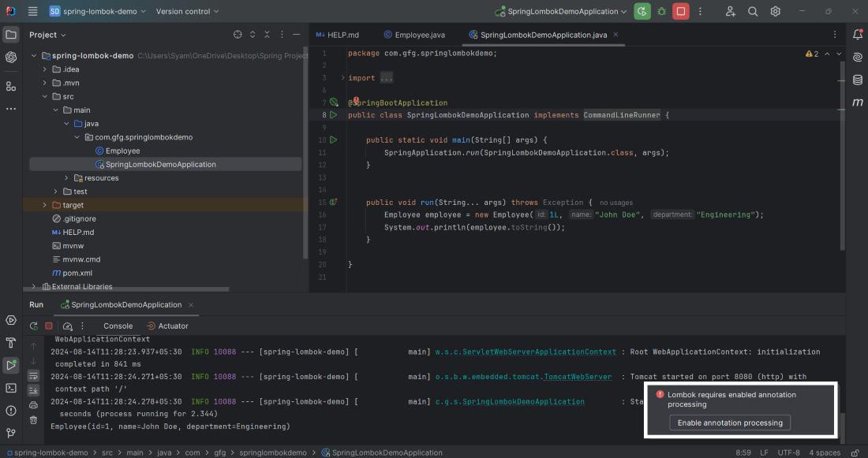Toggle scroll to end in the console
This screenshot has width=868, height=458.
(33, 390)
